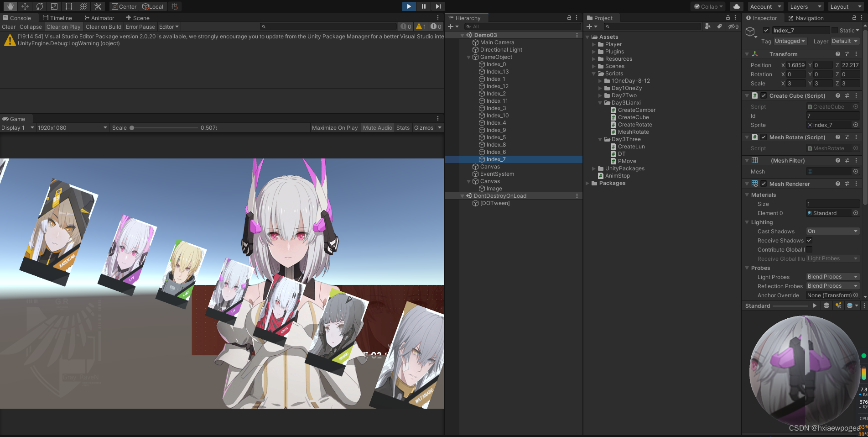The width and height of the screenshot is (868, 437).
Task: Open Mesh Renderer presets icon
Action: (x=847, y=184)
